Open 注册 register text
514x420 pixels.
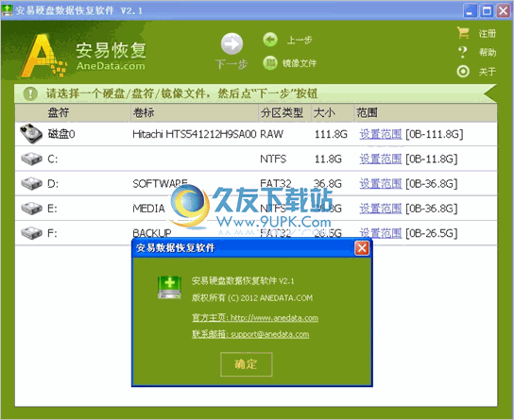488,33
